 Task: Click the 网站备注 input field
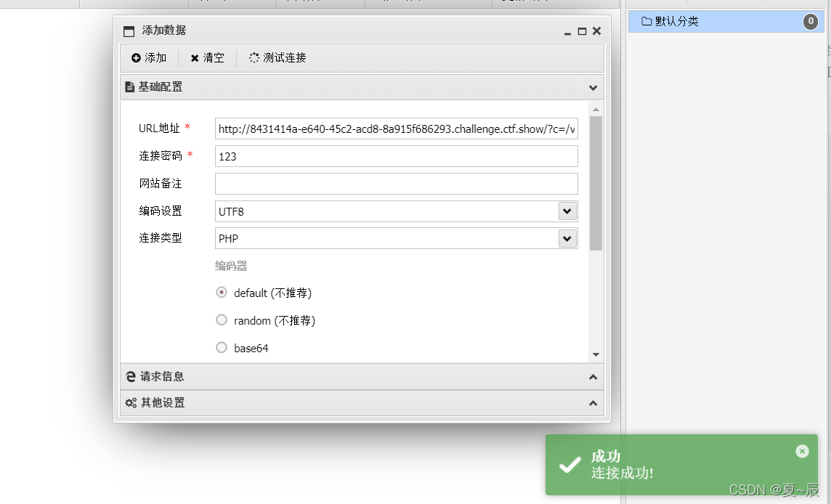(x=396, y=184)
